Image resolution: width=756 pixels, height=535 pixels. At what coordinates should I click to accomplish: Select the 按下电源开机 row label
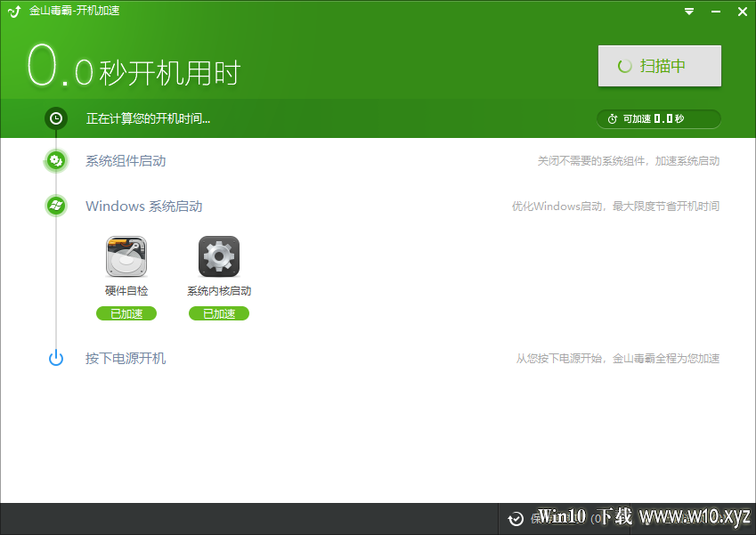(126, 359)
